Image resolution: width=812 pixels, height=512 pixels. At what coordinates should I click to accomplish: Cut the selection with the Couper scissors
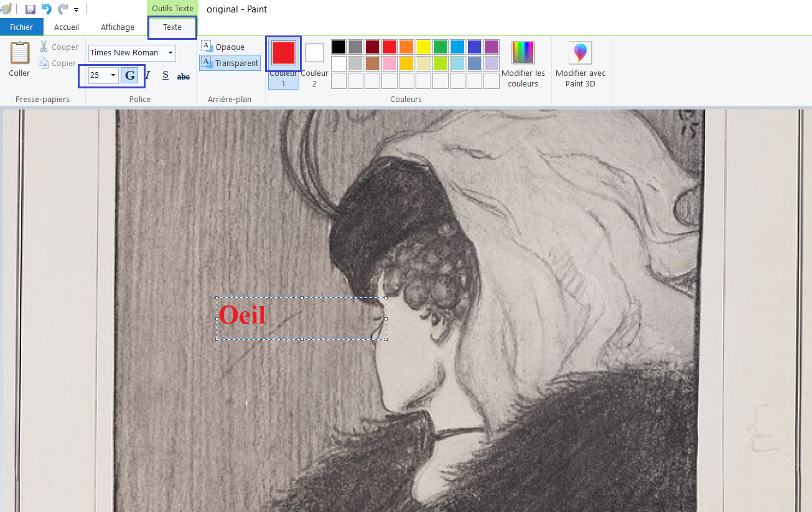point(59,47)
